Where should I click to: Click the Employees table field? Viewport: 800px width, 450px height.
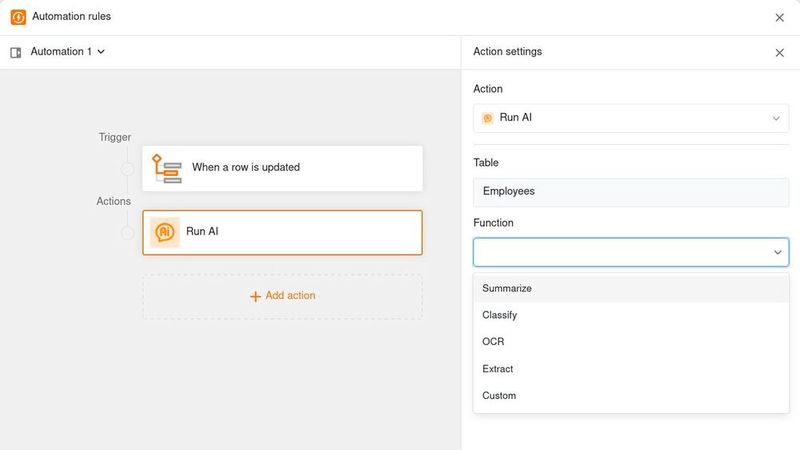pyautogui.click(x=630, y=191)
